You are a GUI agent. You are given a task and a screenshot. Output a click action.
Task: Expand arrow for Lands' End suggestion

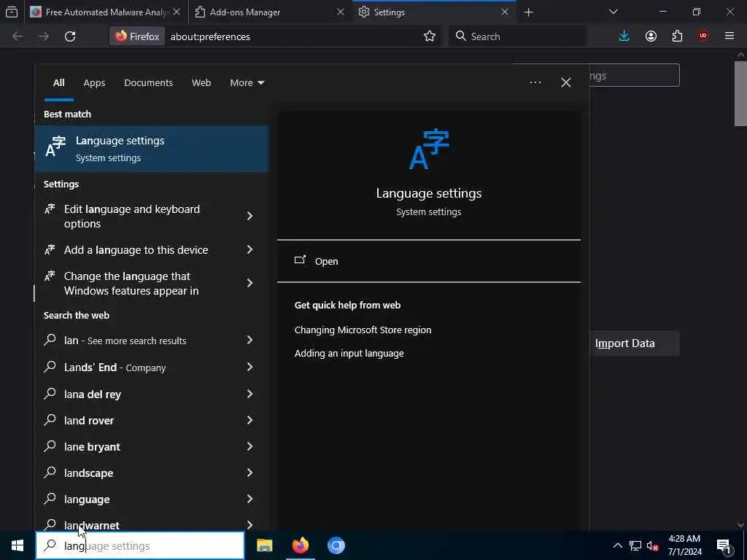(249, 367)
